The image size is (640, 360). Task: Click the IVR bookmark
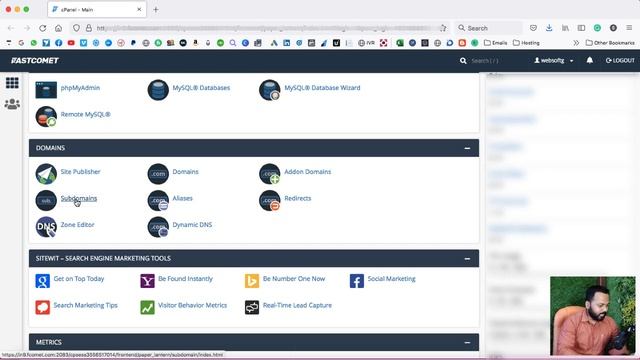tap(366, 42)
